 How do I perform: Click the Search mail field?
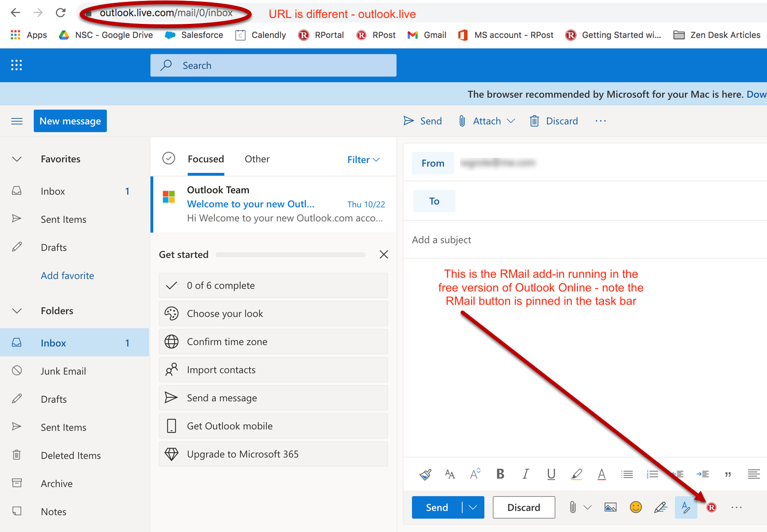point(273,66)
